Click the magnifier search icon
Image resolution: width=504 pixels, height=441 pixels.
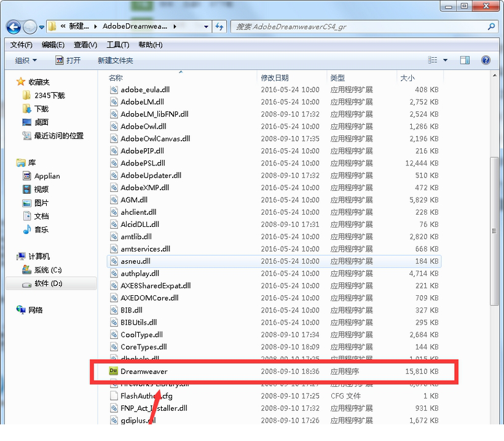[x=491, y=26]
